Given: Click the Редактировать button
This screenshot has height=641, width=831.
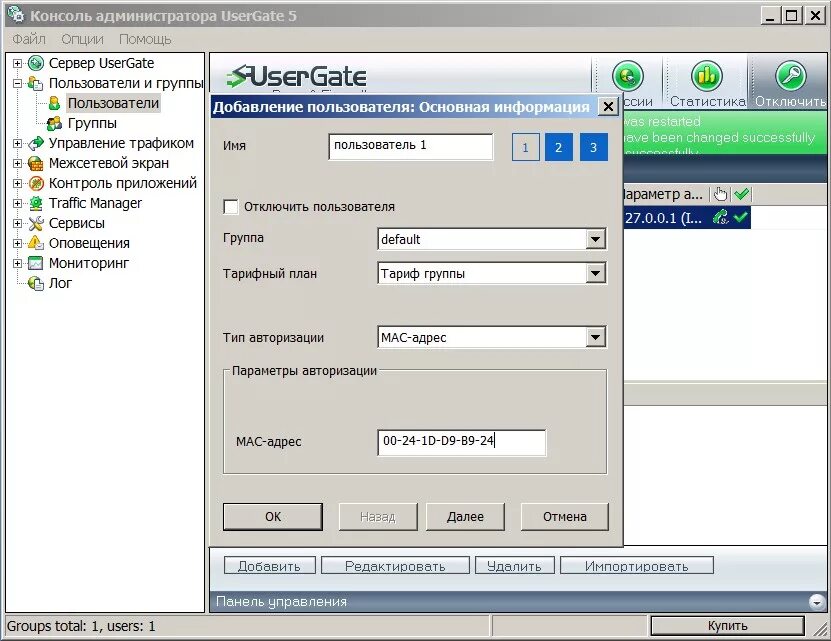Looking at the screenshot, I should (x=395, y=566).
